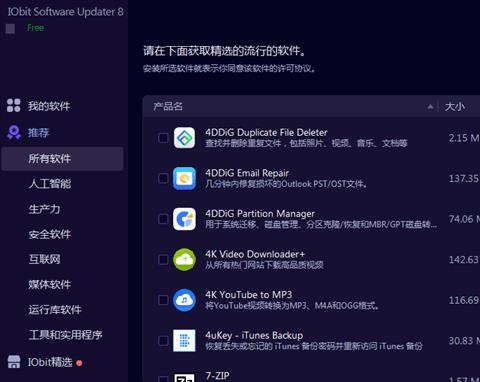Click the 4DDiG Email Repair app icon
Image resolution: width=480 pixels, height=382 pixels.
pos(184,178)
